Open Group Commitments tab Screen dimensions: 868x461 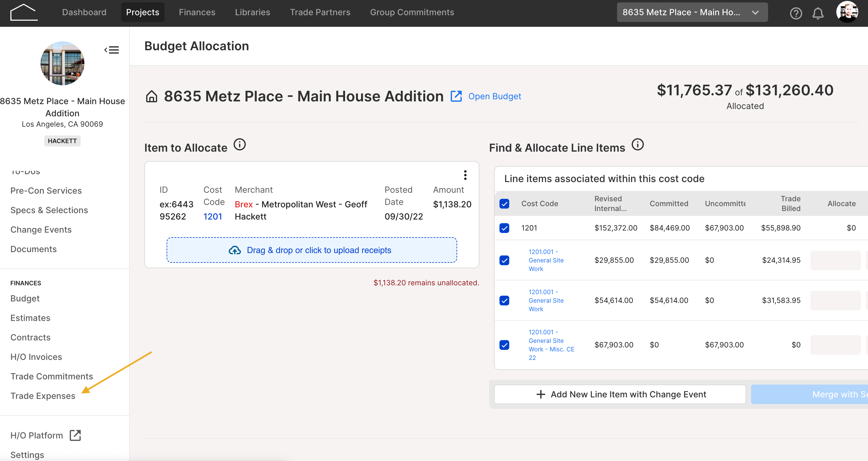[412, 12]
